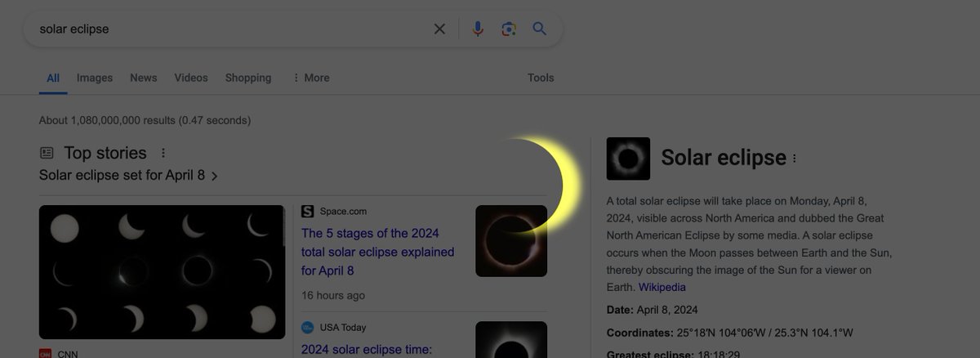
Task: Click the 'Solar eclipse' knowledge panel heading
Action: tap(724, 158)
